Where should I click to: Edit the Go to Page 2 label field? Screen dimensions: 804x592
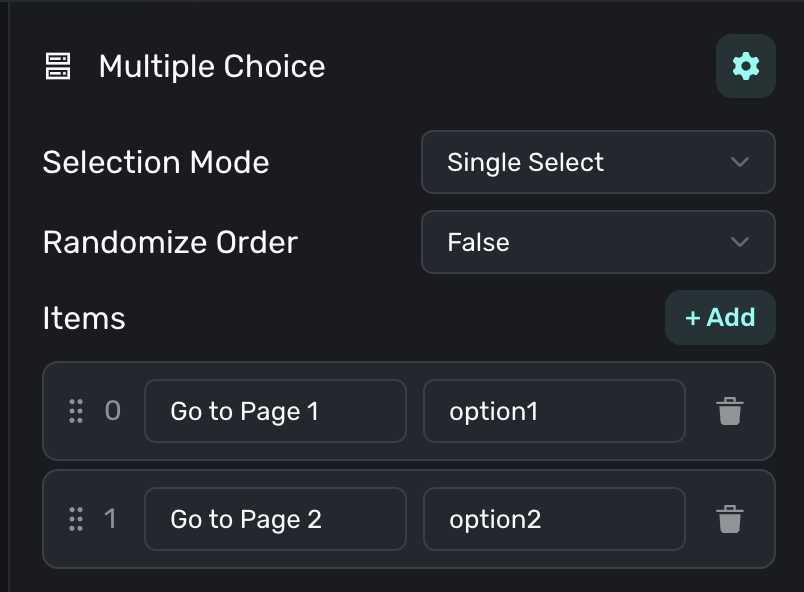coord(275,519)
